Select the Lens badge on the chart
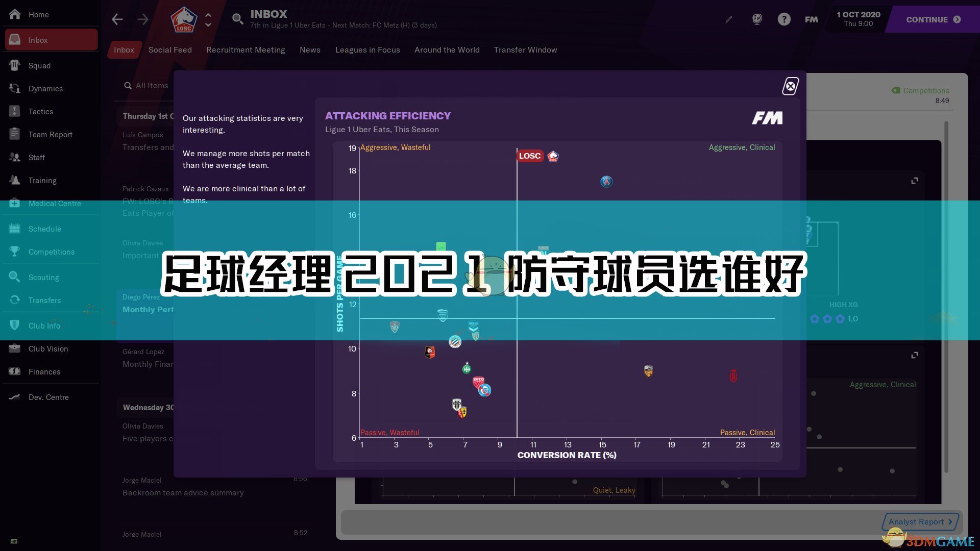The image size is (980, 551). pyautogui.click(x=462, y=412)
